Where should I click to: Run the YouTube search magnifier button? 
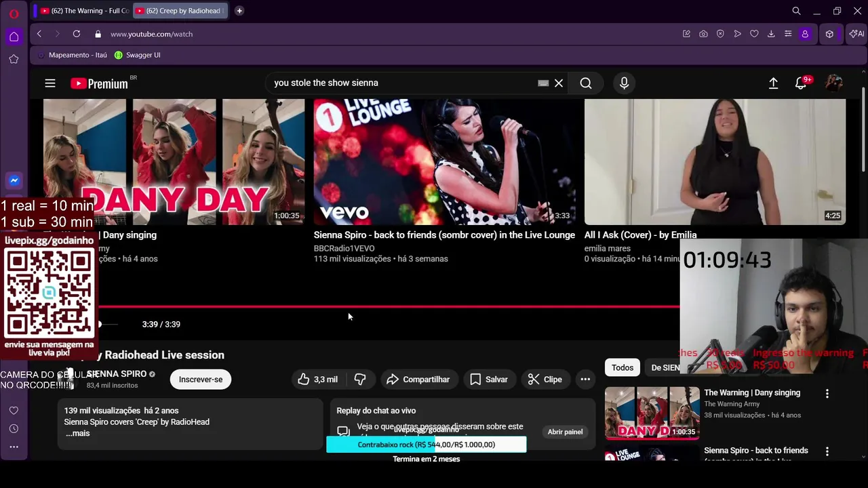[586, 83]
